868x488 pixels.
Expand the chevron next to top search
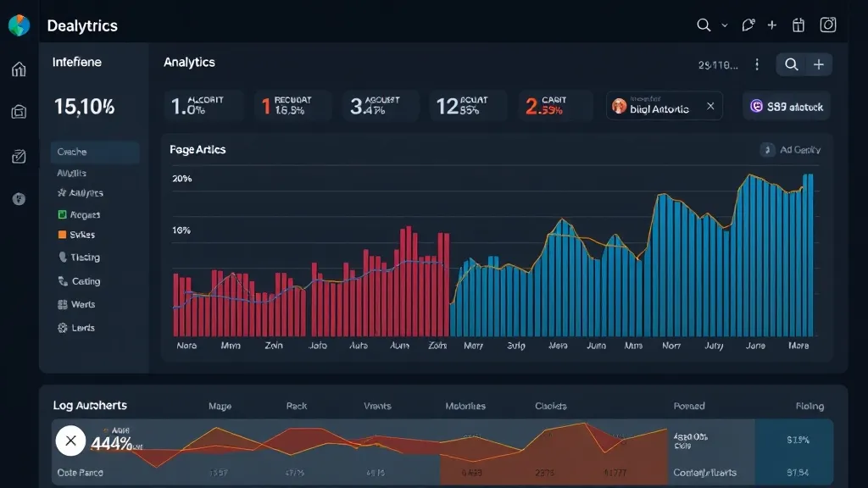[724, 25]
